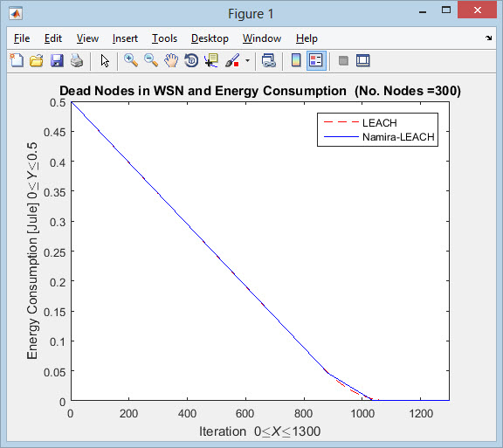Click the Insert Colorbar icon
Viewport: 503px width, 448px height.
coord(296,60)
